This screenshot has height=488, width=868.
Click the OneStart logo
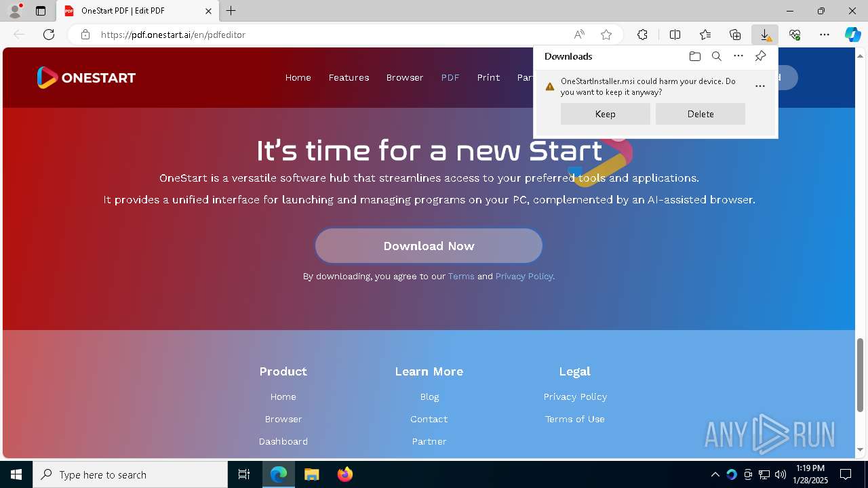pos(86,77)
